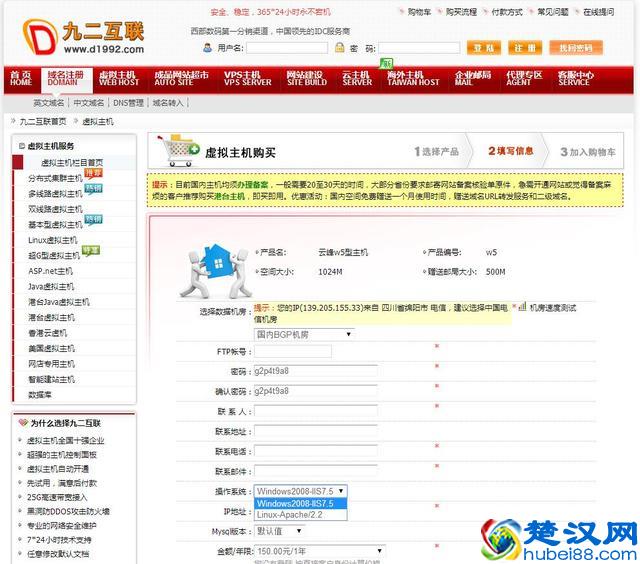Click the 九二互联 D logo icon
This screenshot has width=640, height=564.
click(x=40, y=37)
